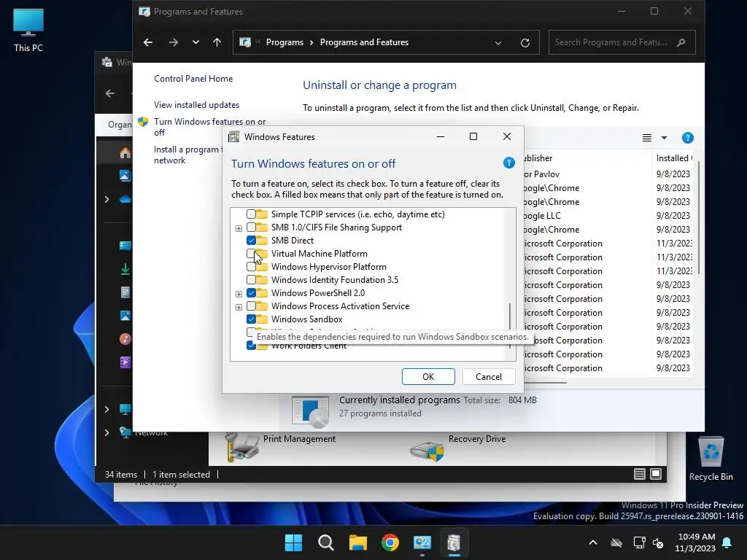Click Turn Windows features on or off
This screenshot has height=560, width=747.
click(209, 127)
